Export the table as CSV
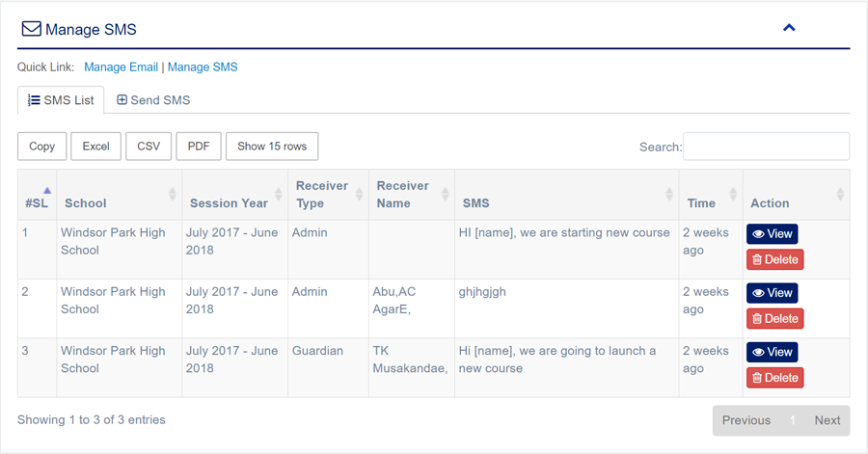868x454 pixels. 149,147
